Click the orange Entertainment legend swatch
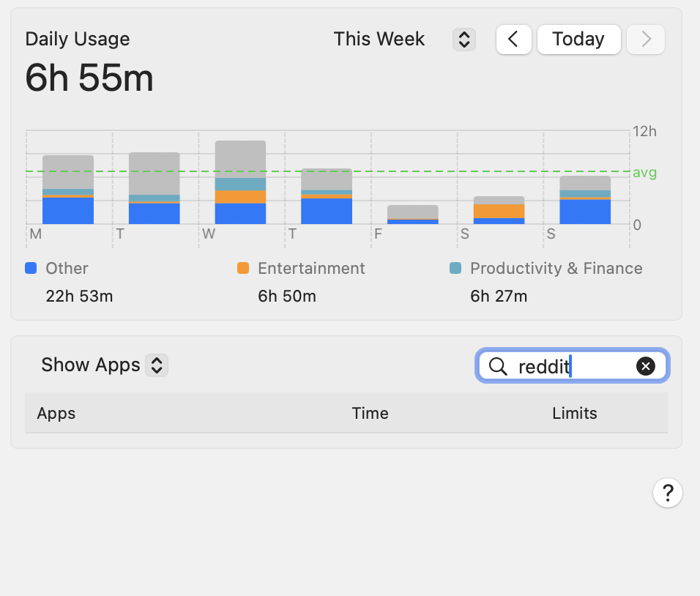 243,269
